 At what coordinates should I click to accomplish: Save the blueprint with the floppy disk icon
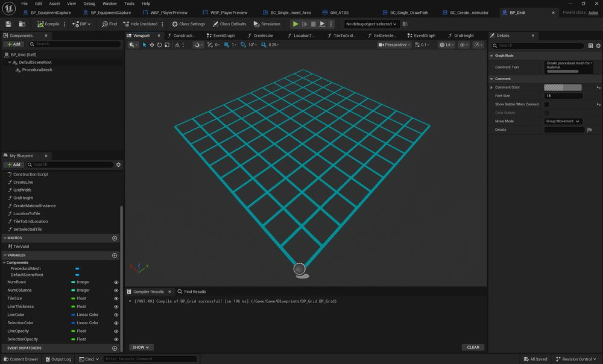[x=8, y=24]
